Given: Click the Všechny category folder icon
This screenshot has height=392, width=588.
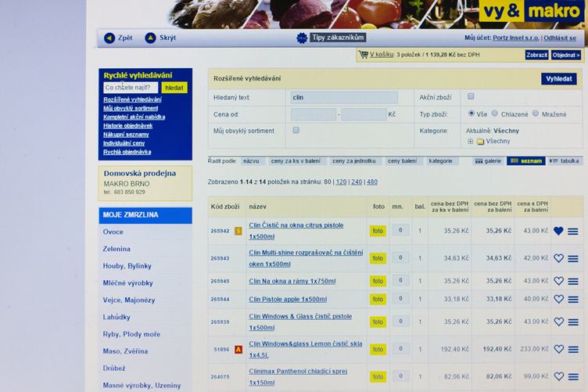Looking at the screenshot, I should (480, 142).
